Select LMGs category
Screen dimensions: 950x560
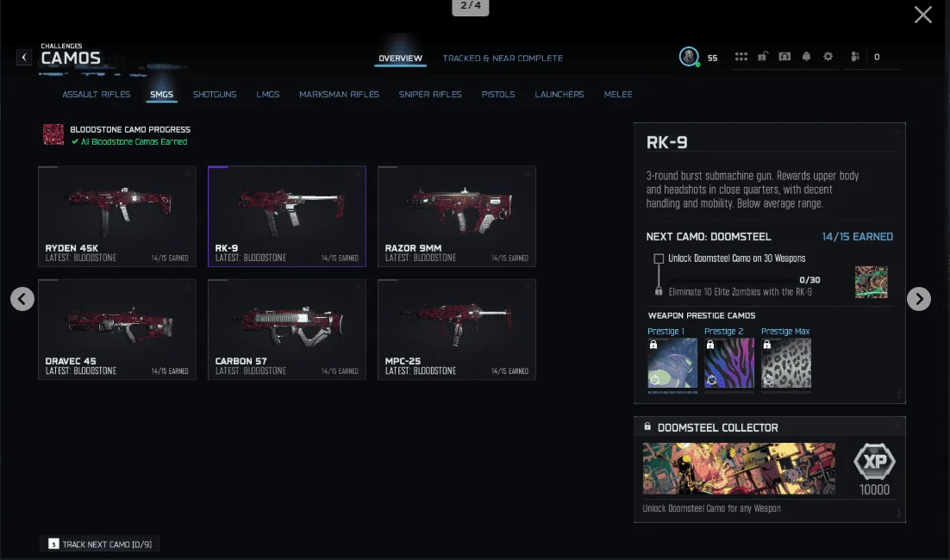(268, 95)
